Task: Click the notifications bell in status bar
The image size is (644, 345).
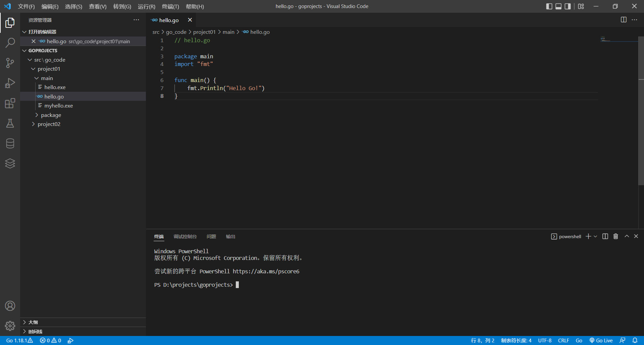Action: tap(635, 340)
